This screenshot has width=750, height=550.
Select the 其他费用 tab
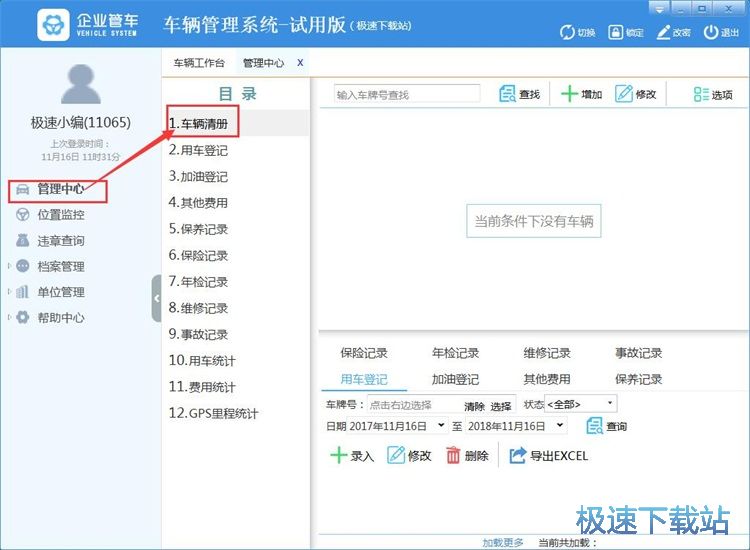[547, 379]
